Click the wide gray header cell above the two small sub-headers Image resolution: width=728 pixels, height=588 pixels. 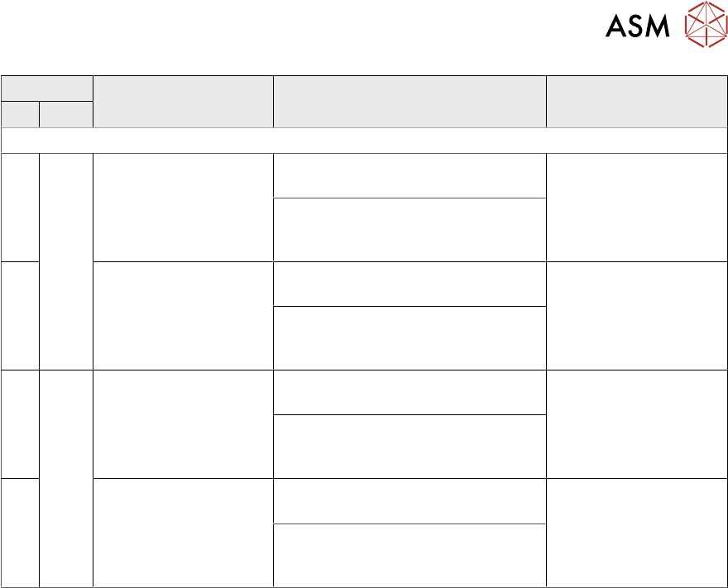click(x=47, y=88)
